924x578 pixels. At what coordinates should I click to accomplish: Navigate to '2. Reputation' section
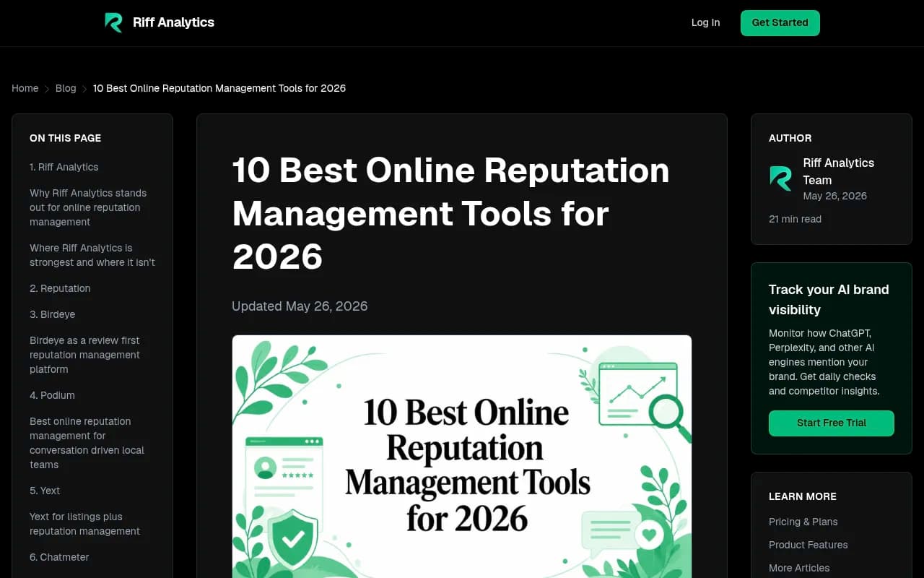[x=60, y=288]
